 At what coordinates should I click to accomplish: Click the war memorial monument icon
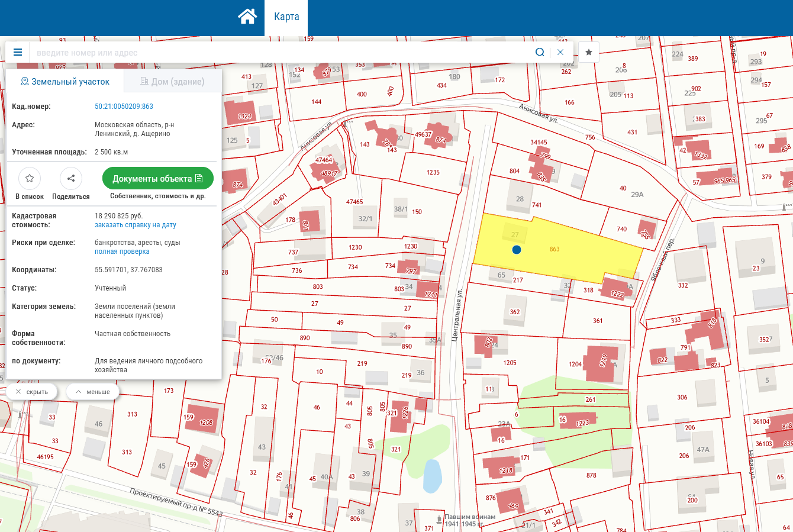439,519
